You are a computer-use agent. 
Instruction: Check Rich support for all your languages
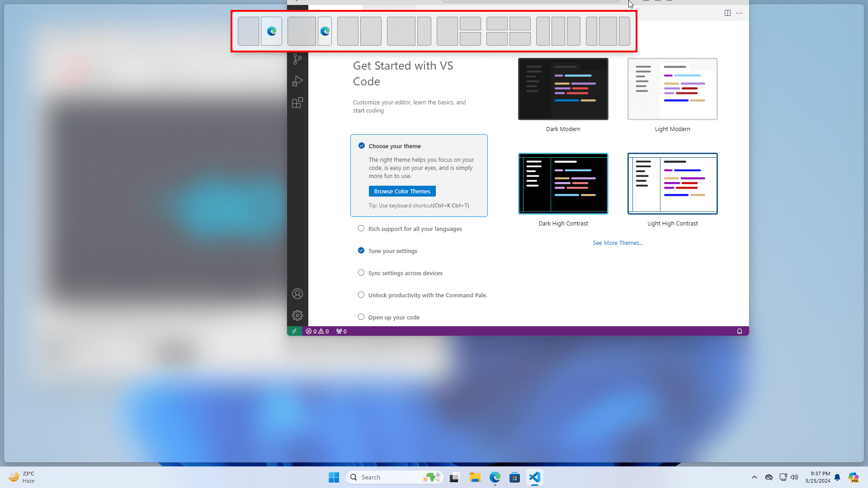[x=361, y=228]
